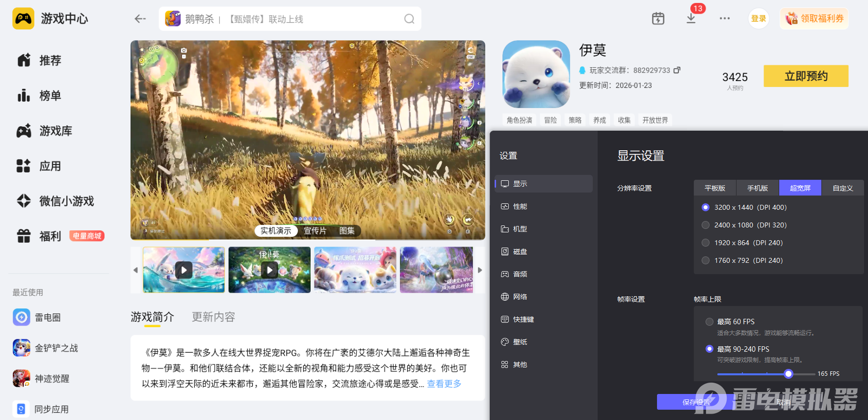Image resolution: width=868 pixels, height=420 pixels.
Task: Select the 养成 tag
Action: pos(600,120)
